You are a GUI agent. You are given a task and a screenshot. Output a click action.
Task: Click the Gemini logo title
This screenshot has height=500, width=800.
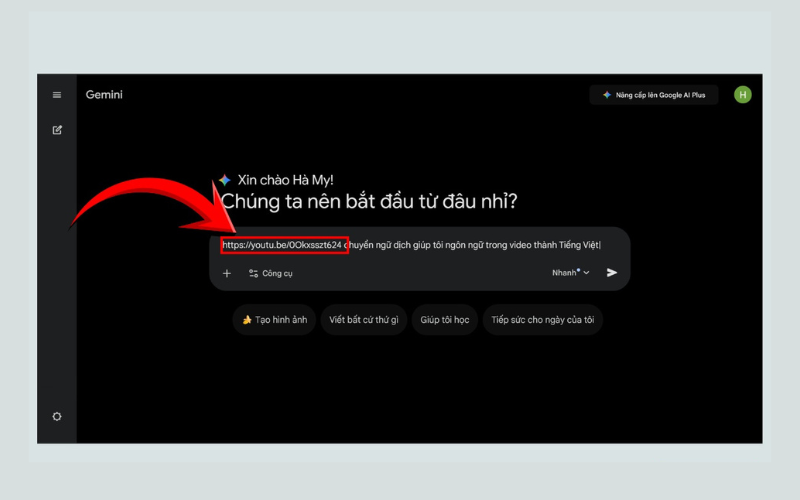(x=104, y=94)
